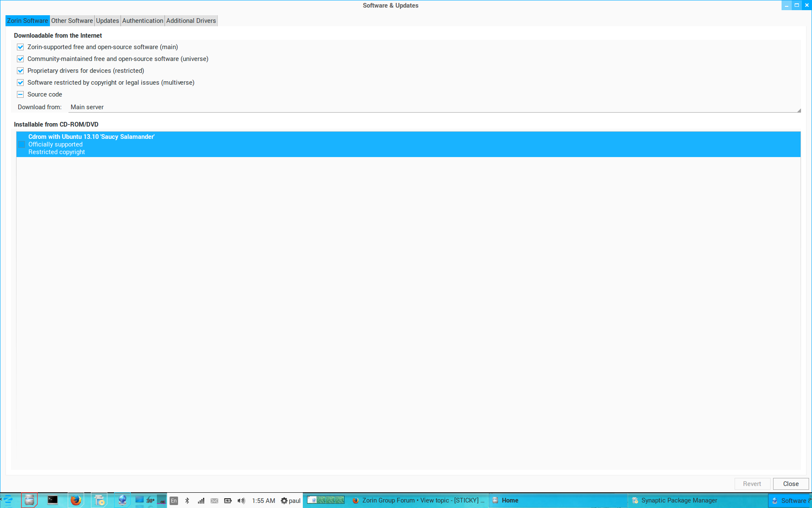Toggle the Ubuntu 13.10 Cdrom checkbox
812x508 pixels.
tap(22, 144)
